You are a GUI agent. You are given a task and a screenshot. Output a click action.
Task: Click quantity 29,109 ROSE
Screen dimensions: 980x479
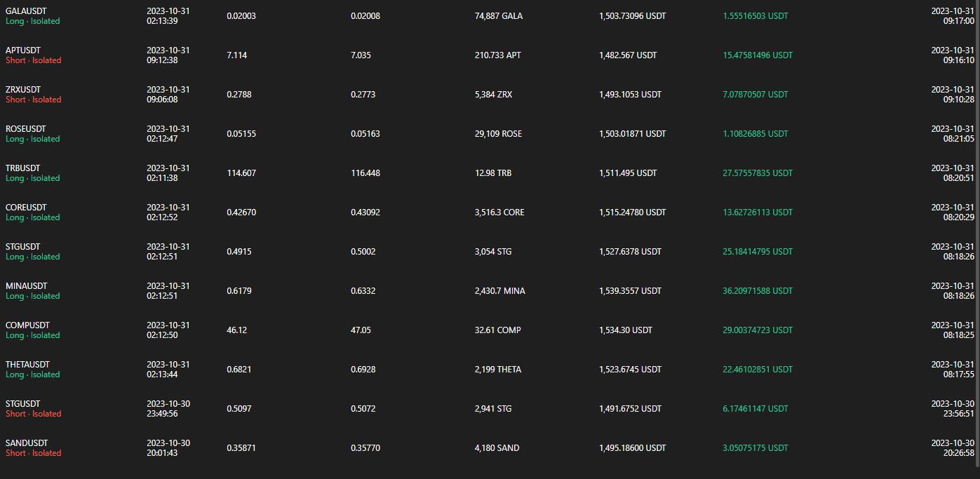pyautogui.click(x=498, y=133)
